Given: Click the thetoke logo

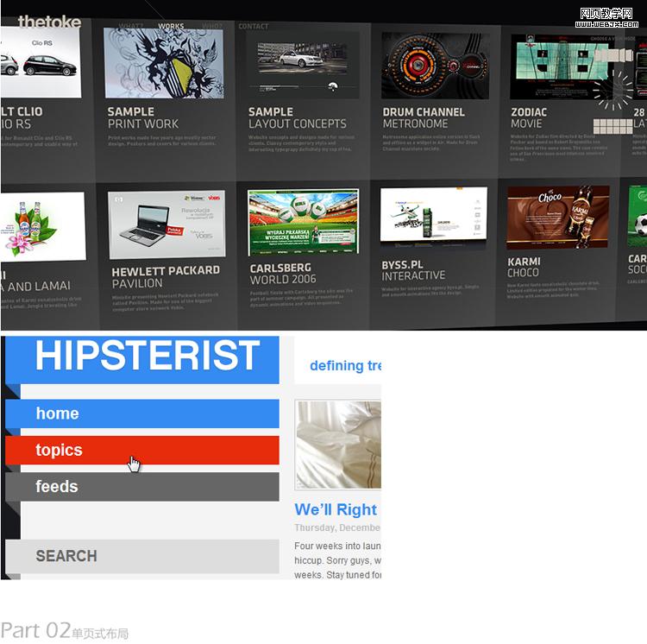Looking at the screenshot, I should [49, 22].
